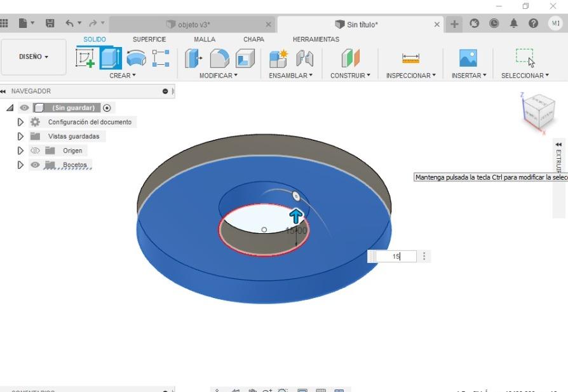Click the new design plus tab button

[454, 24]
